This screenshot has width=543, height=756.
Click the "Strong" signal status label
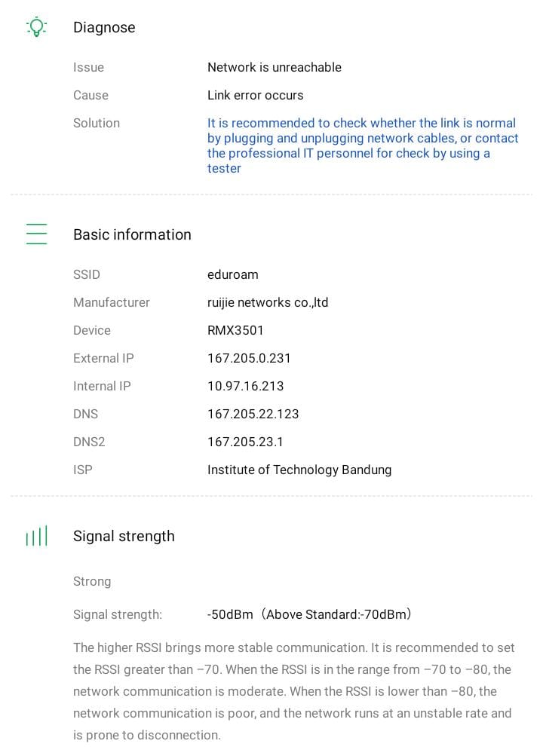pyautogui.click(x=92, y=581)
